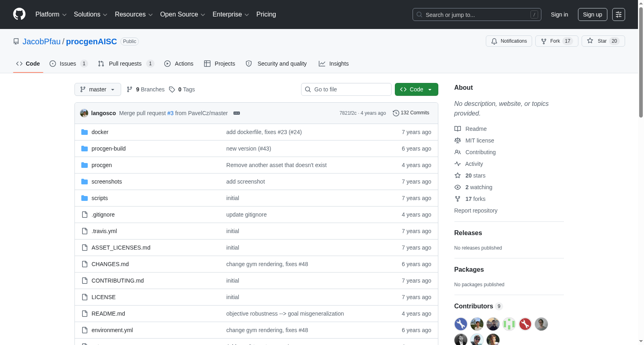
Task: Switch to the Insights tab
Action: click(334, 64)
